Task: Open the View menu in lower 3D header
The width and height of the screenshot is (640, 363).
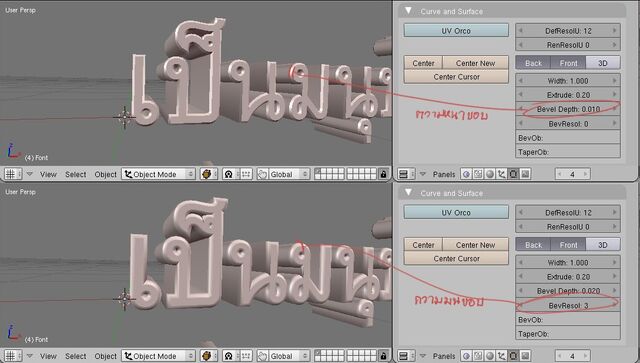Action: (x=48, y=356)
